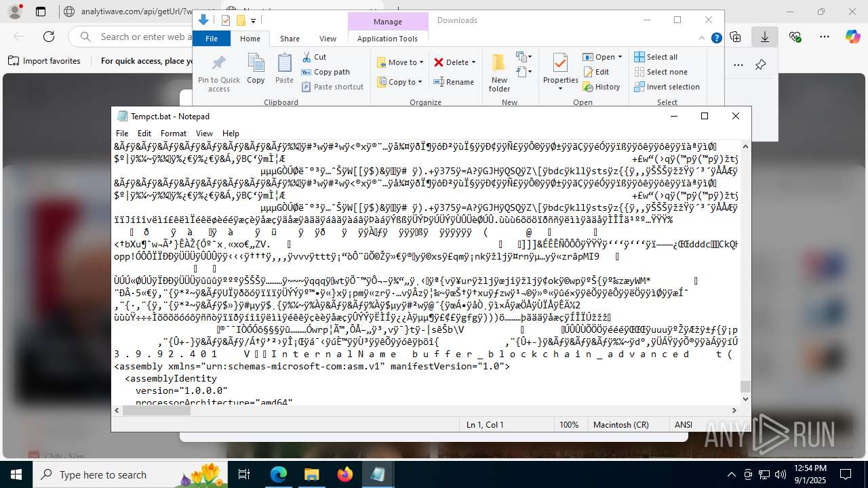Switch to Explorer's View ribbon tab

328,39
